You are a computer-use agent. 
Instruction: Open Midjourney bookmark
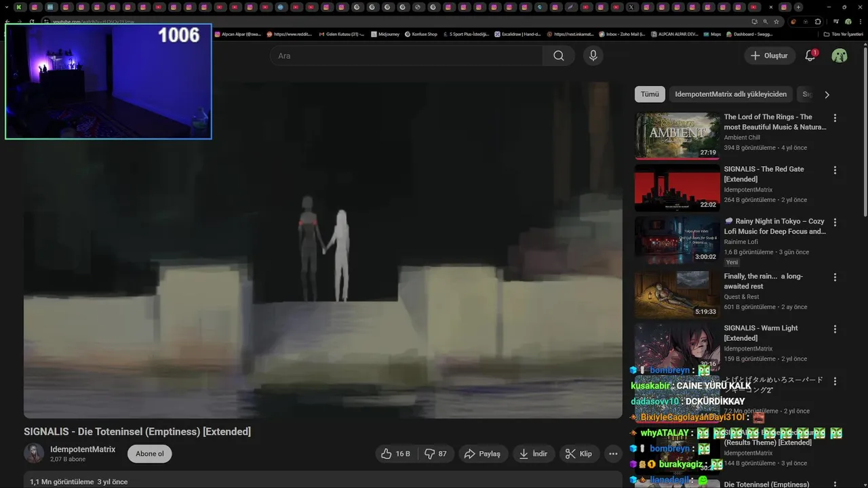coord(385,34)
